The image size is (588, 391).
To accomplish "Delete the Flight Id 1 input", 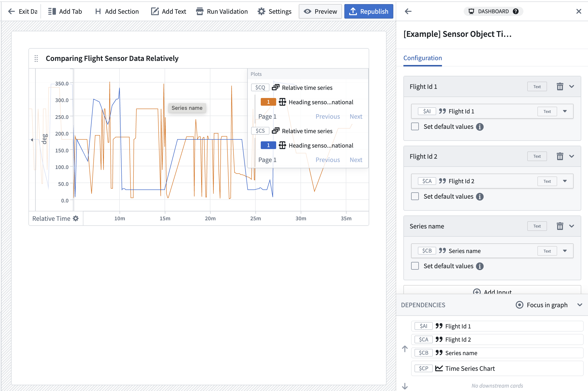I will (560, 86).
